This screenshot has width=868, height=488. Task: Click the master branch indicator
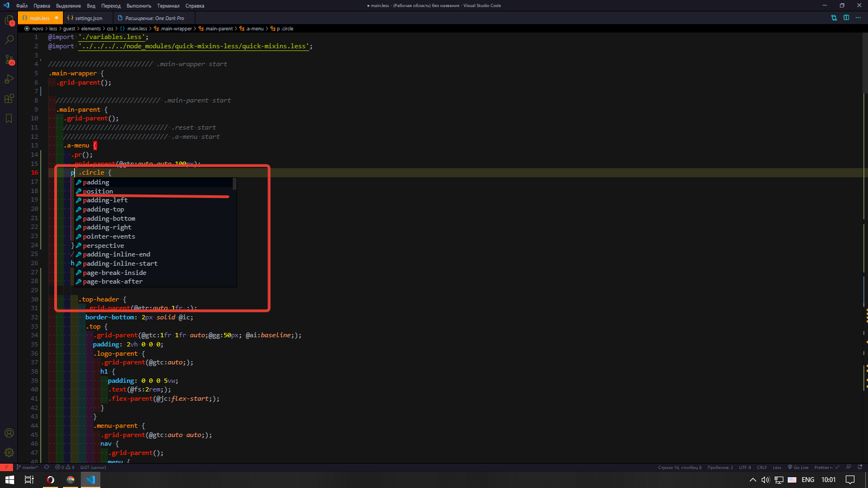[27, 467]
